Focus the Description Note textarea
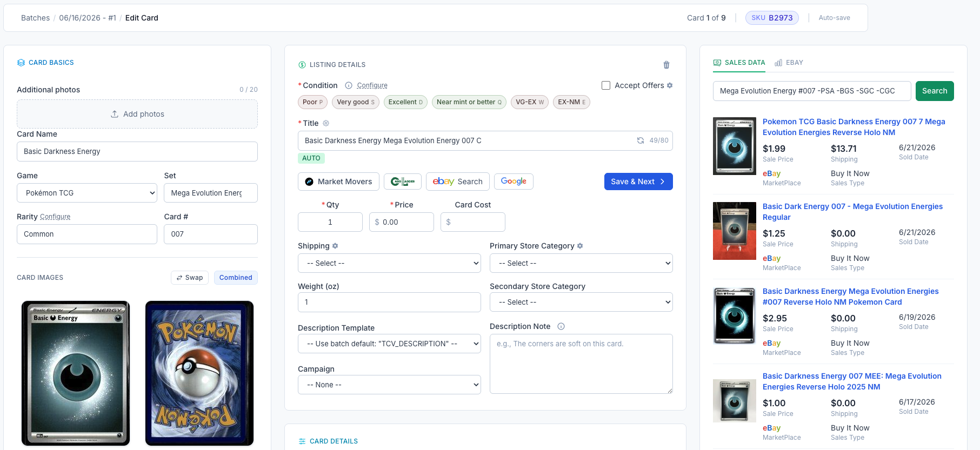The image size is (980, 450). [581, 364]
